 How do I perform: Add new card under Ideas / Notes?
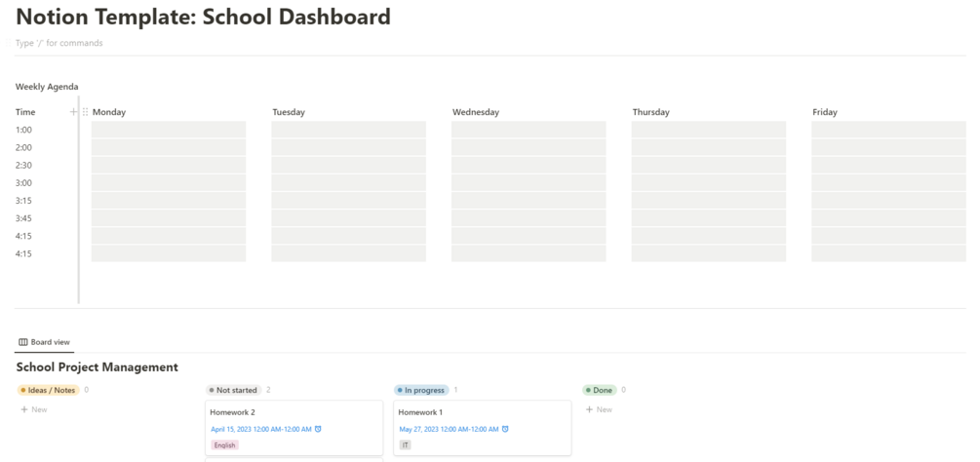(x=34, y=409)
